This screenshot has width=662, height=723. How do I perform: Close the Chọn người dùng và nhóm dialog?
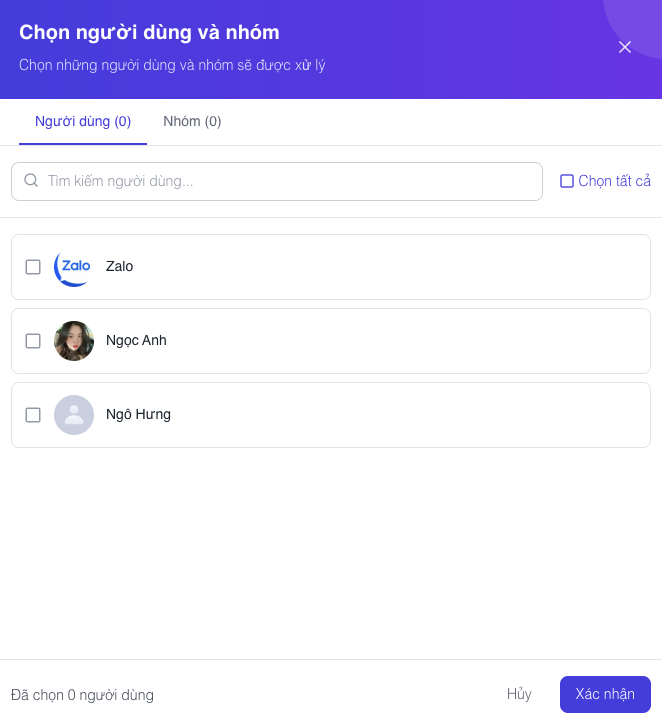[x=625, y=47]
